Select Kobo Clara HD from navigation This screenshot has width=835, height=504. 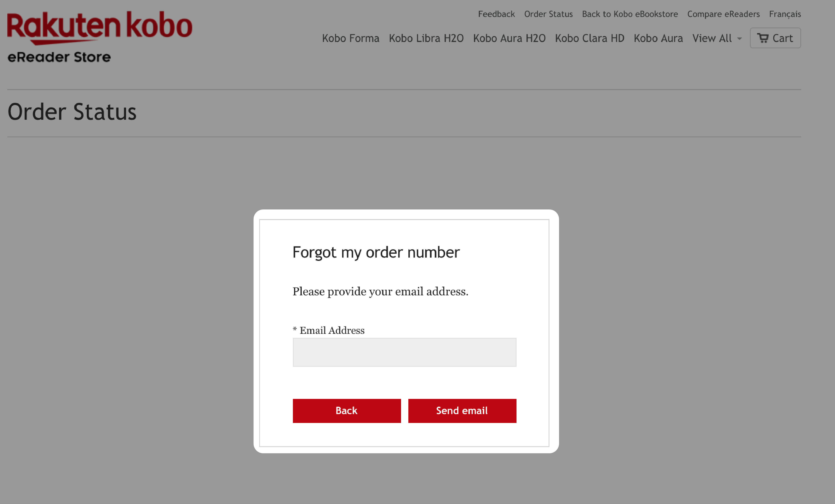pos(589,38)
